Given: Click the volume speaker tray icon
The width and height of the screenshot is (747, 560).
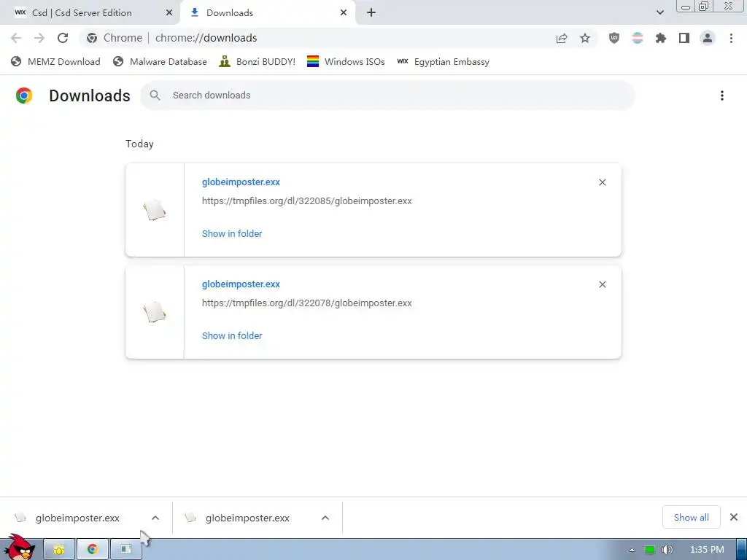Looking at the screenshot, I should (667, 550).
